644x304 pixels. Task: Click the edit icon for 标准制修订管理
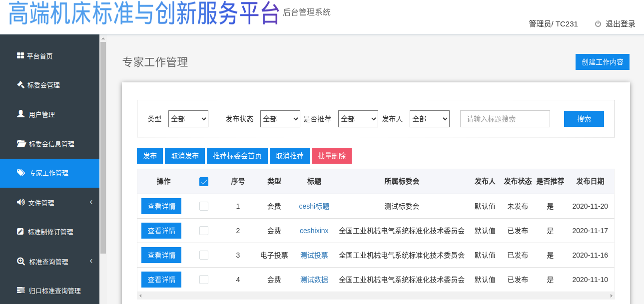20,232
